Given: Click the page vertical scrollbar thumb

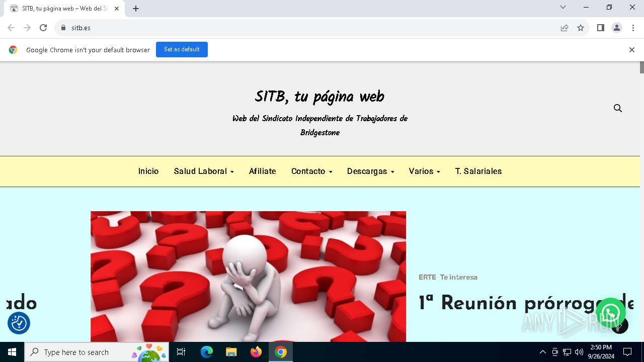Looking at the screenshot, I should pyautogui.click(x=642, y=67).
